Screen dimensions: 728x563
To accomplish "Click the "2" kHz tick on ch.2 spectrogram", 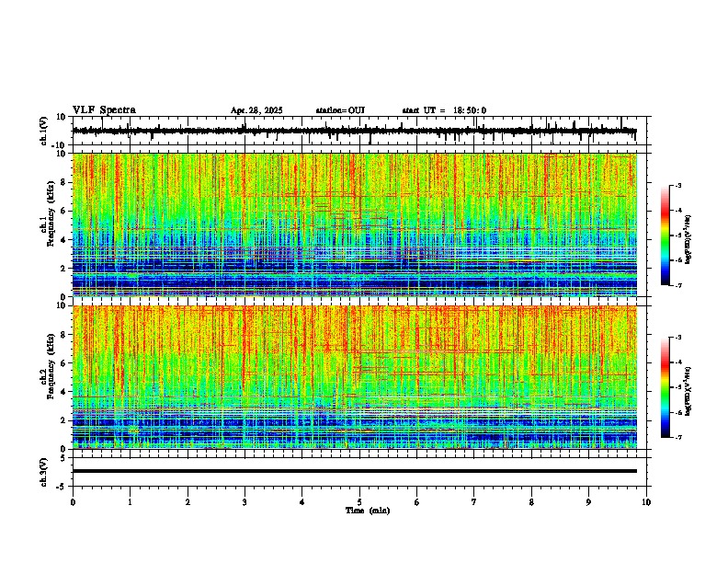I will (x=63, y=420).
